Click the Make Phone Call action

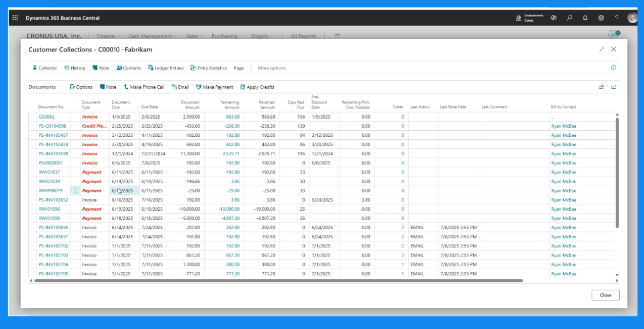coord(144,87)
